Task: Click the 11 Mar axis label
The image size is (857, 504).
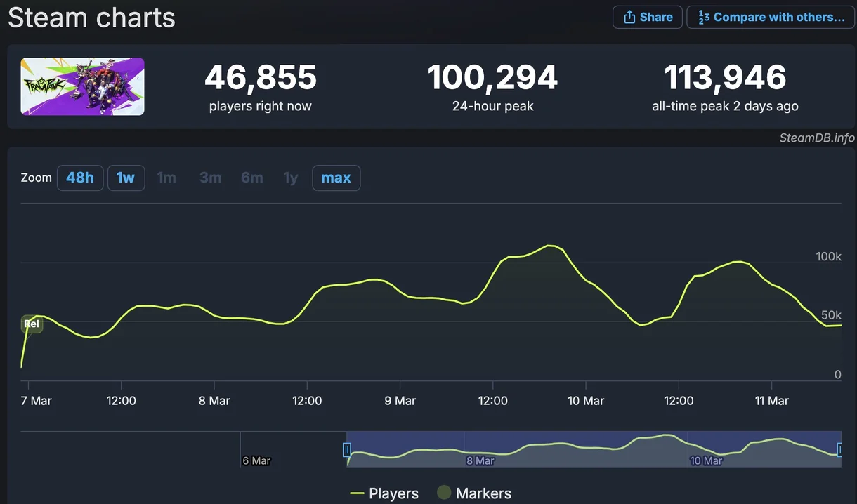Action: click(x=771, y=401)
